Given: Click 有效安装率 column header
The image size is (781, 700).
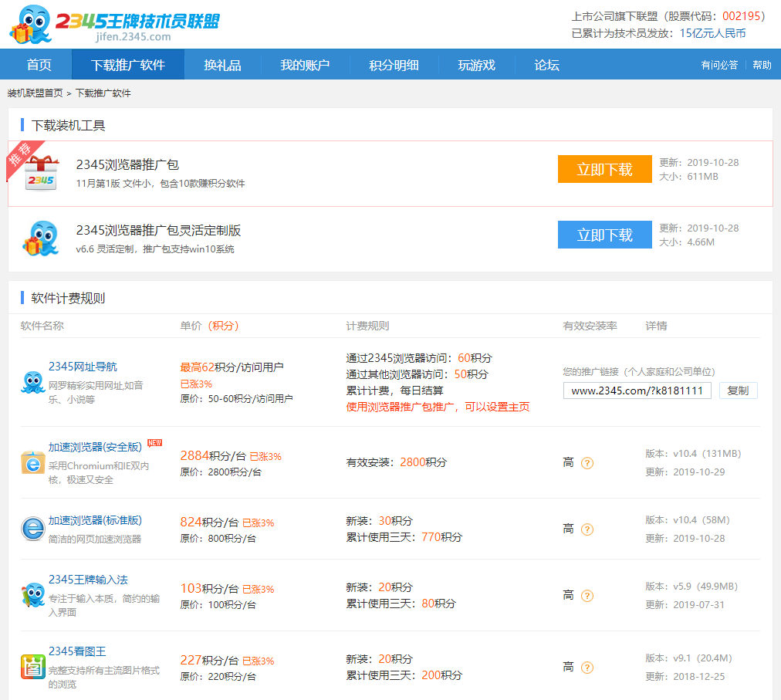Looking at the screenshot, I should (590, 326).
